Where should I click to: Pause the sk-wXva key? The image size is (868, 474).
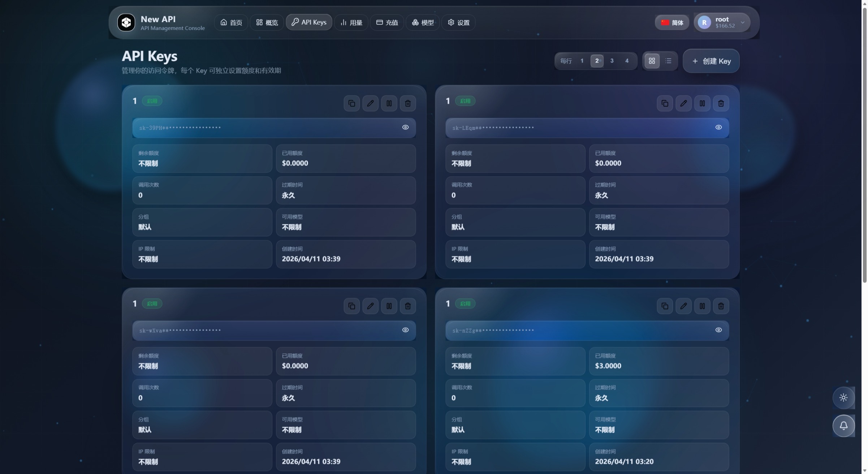389,306
